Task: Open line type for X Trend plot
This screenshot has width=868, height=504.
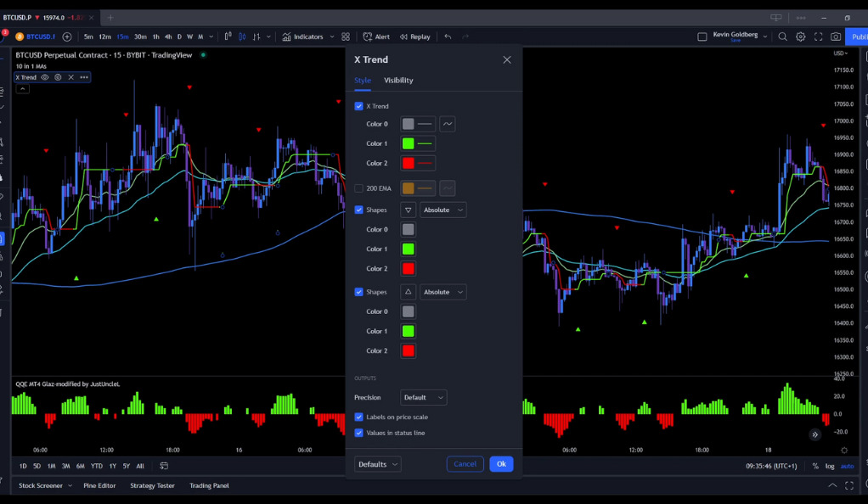Action: (x=448, y=124)
